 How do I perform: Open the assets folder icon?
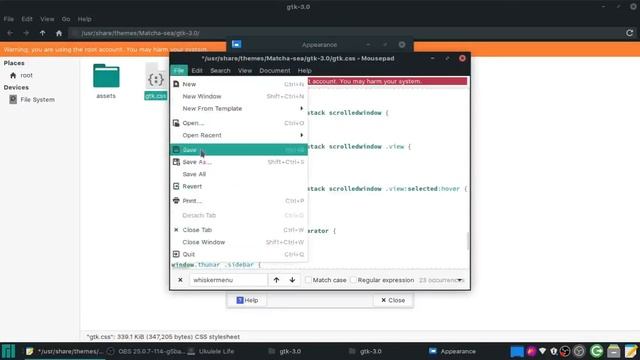(106, 76)
